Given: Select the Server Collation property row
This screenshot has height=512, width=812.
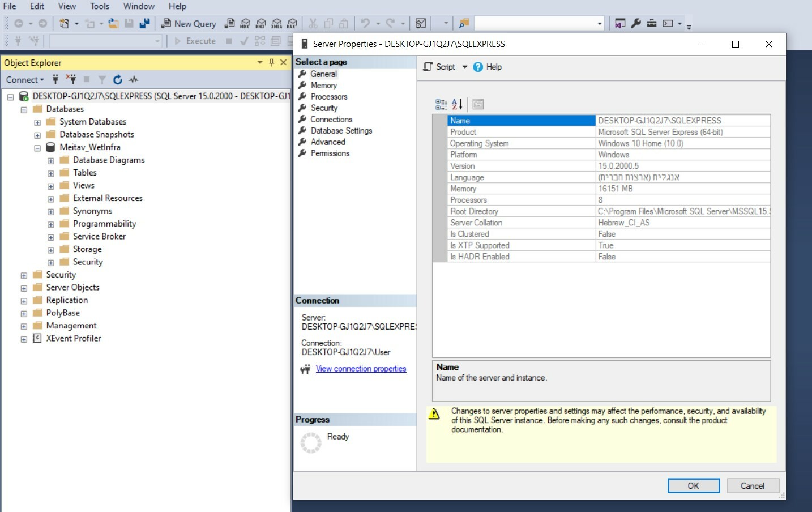Looking at the screenshot, I should tap(609, 223).
